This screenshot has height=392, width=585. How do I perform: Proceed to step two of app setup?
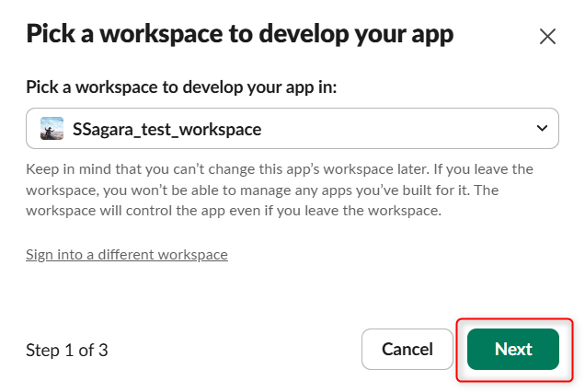[513, 349]
